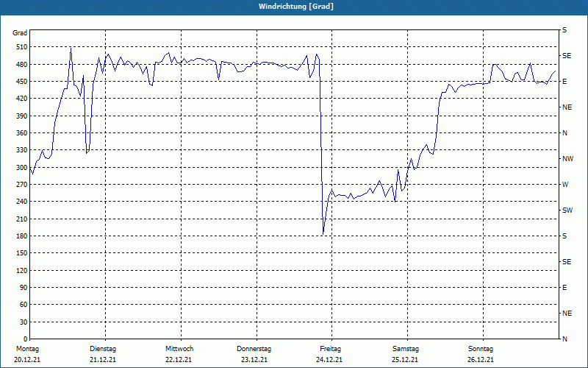The width and height of the screenshot is (588, 368).
Task: Click the date "26.12.21"
Action: pyautogui.click(x=481, y=360)
